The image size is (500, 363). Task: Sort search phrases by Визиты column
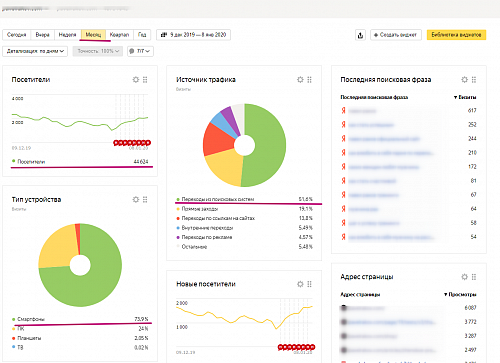(x=465, y=97)
